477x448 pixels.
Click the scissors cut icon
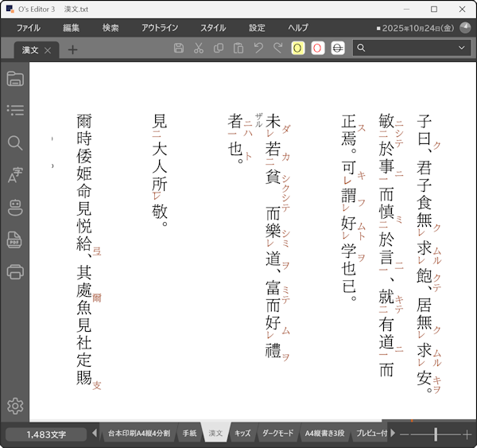199,49
